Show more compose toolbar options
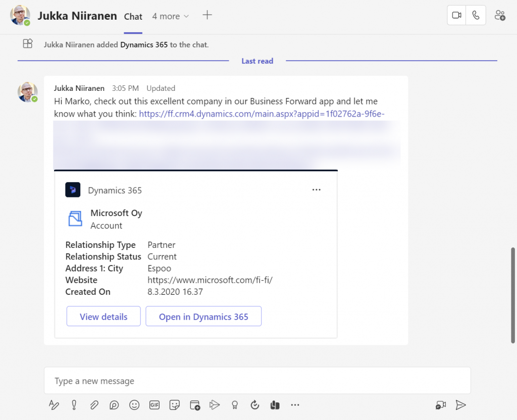517x420 pixels. pos(295,405)
